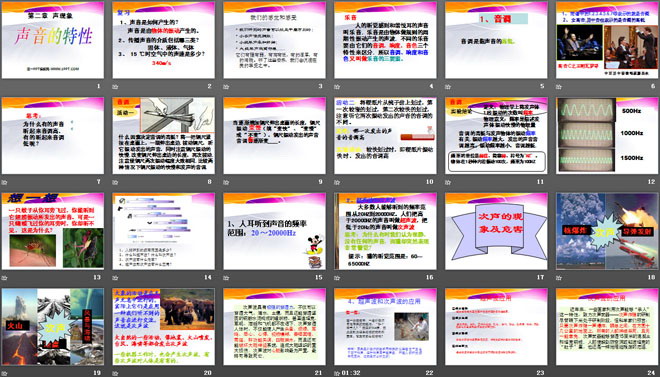Click slide number 12 label
The width and height of the screenshot is (660, 377).
pyautogui.click(x=652, y=182)
